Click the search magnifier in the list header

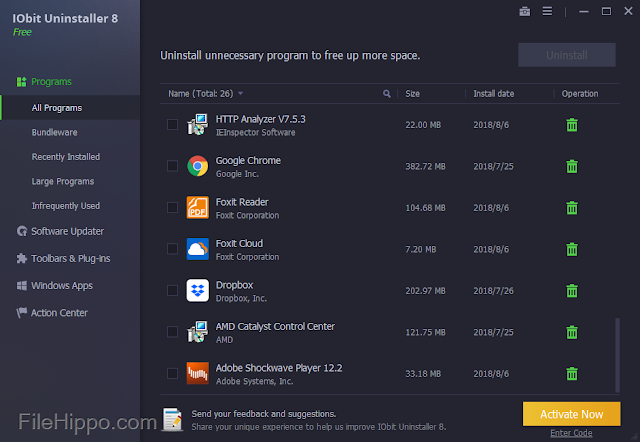[387, 94]
